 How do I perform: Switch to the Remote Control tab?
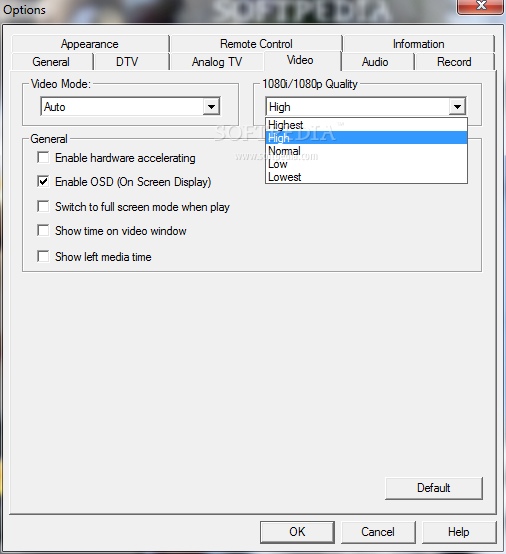[256, 44]
